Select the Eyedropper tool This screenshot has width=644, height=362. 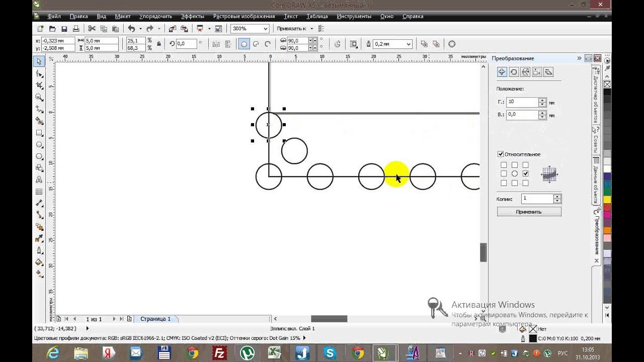[39, 238]
